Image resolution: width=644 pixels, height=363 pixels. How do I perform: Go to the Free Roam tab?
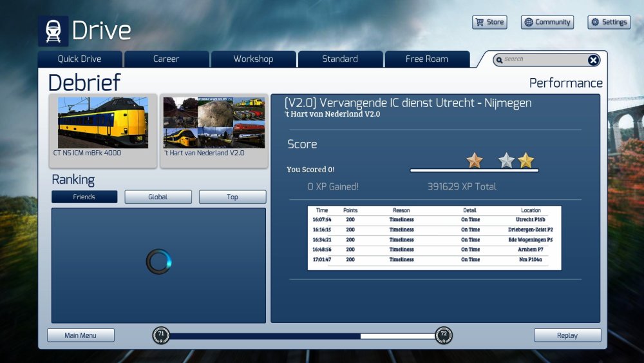426,59
